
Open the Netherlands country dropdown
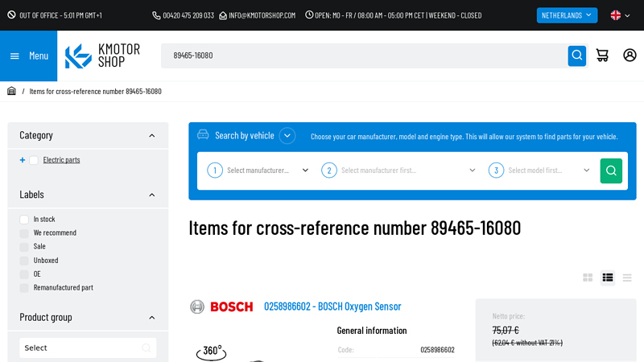pos(567,15)
